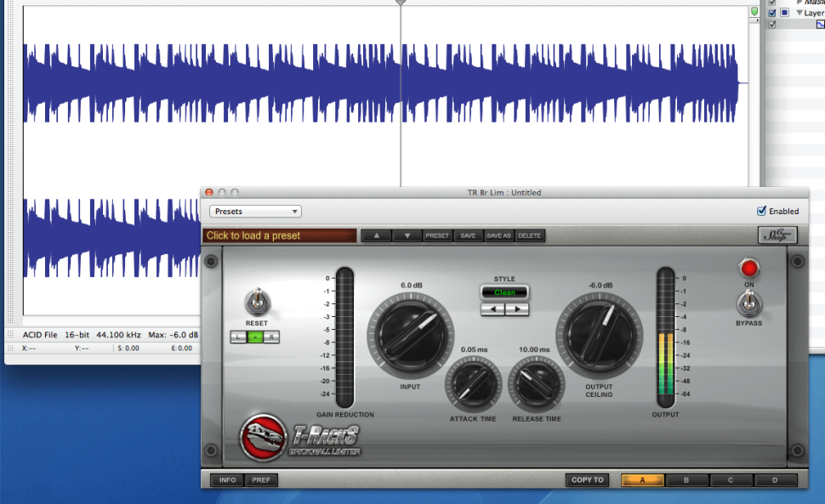825x504 pixels.
Task: Select the R channel meter button
Action: pyautogui.click(x=271, y=337)
